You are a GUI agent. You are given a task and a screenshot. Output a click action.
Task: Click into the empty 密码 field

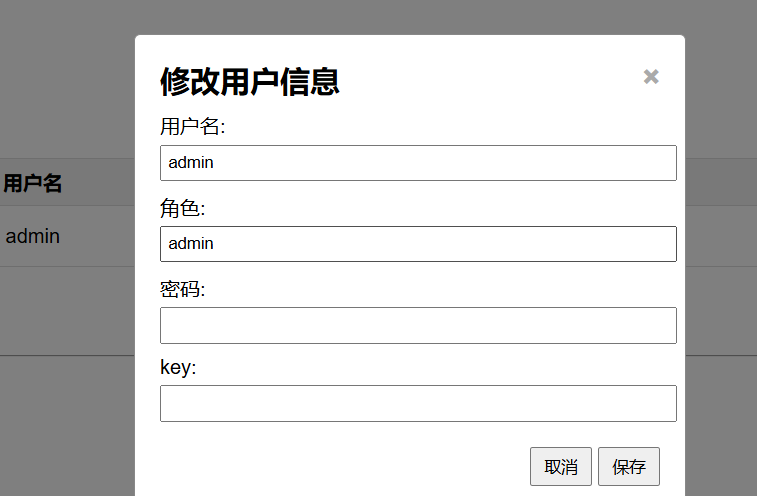click(x=418, y=325)
